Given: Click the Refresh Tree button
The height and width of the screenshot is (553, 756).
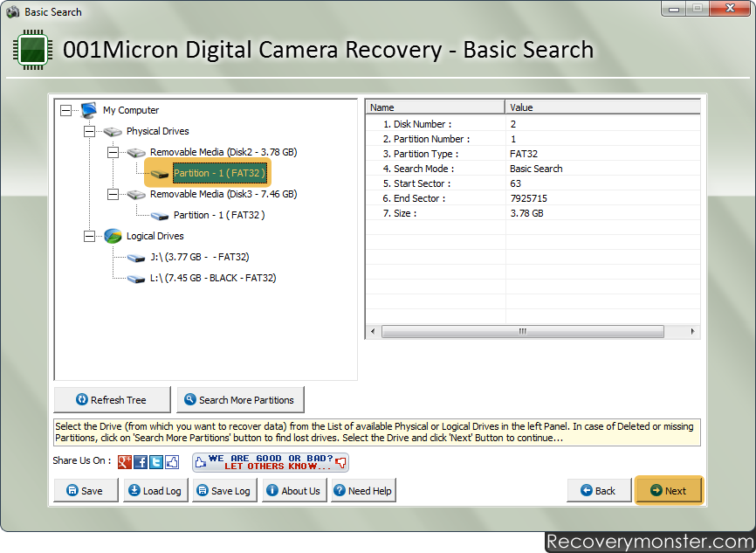Looking at the screenshot, I should [x=112, y=399].
